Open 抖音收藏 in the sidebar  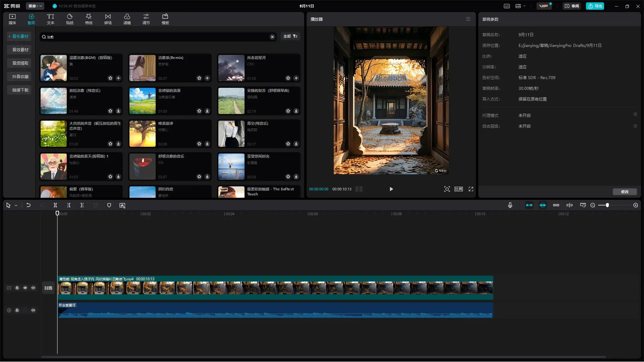click(x=19, y=76)
